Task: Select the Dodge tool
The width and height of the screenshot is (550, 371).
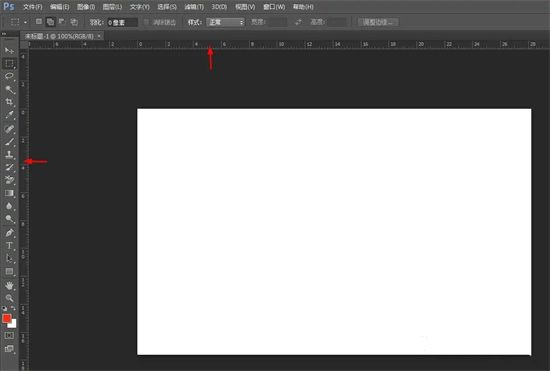Action: [9, 219]
